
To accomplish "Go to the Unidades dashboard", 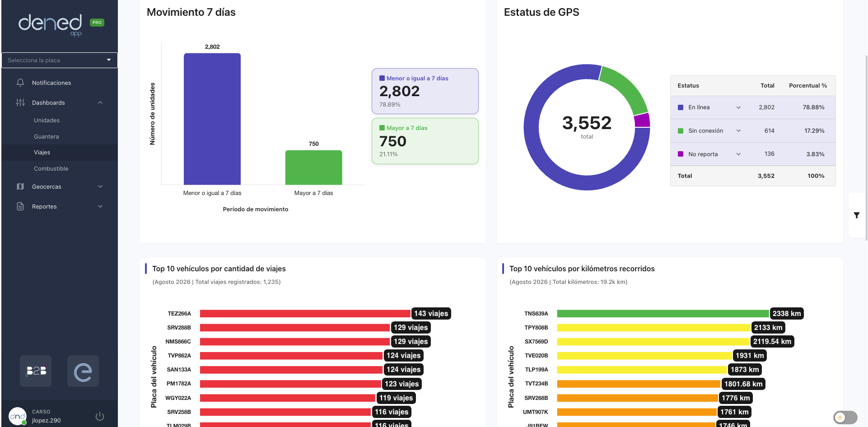I will pyautogui.click(x=47, y=120).
